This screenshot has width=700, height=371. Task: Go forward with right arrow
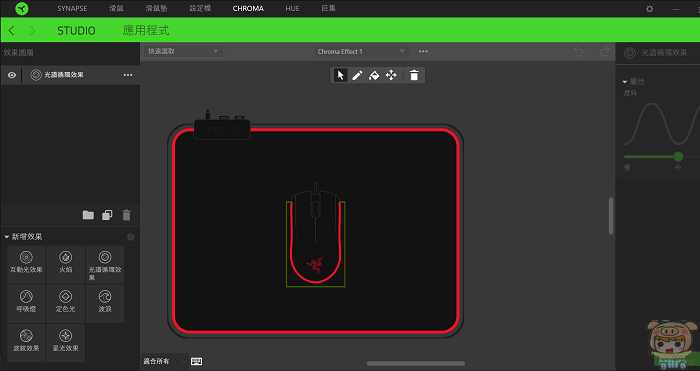coord(32,30)
